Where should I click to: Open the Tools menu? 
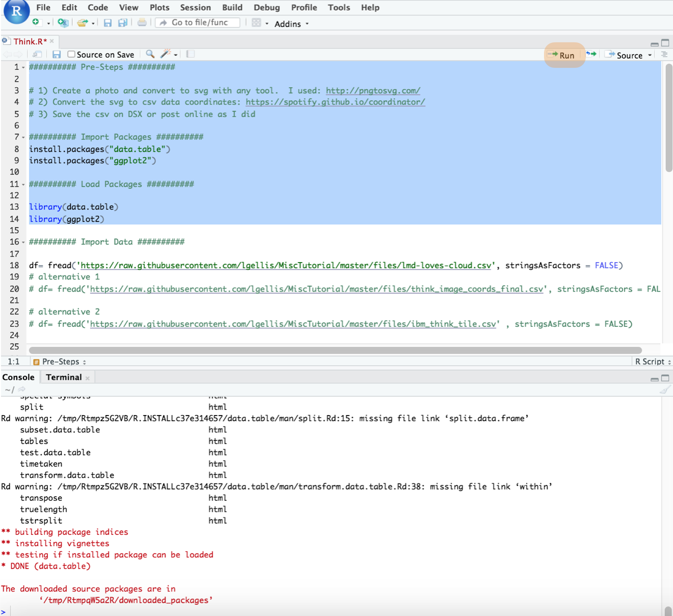(339, 8)
